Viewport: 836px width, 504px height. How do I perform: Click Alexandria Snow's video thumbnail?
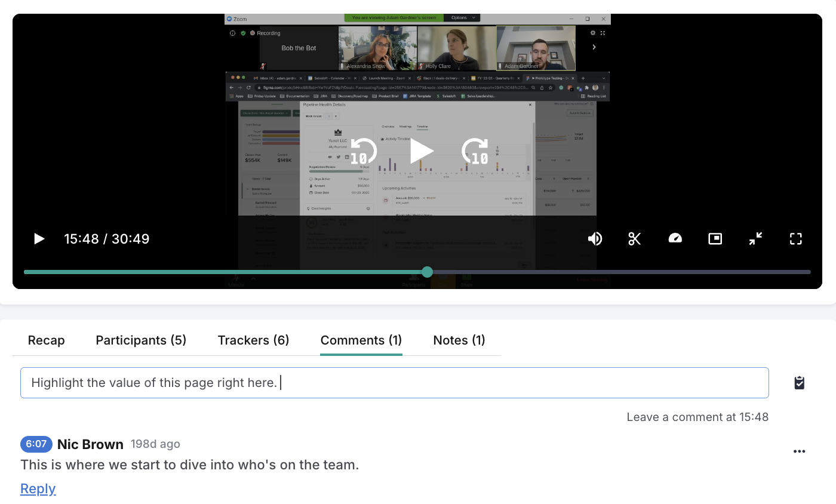click(x=377, y=48)
